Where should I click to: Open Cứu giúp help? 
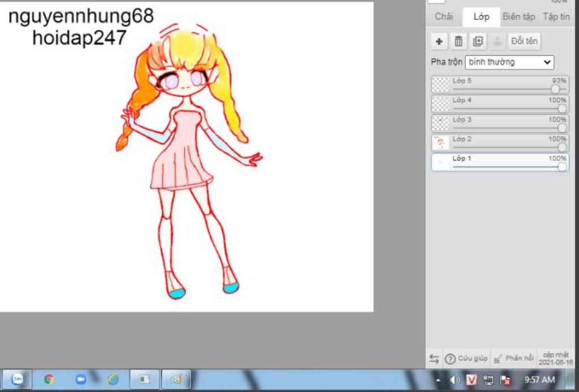pos(466,359)
